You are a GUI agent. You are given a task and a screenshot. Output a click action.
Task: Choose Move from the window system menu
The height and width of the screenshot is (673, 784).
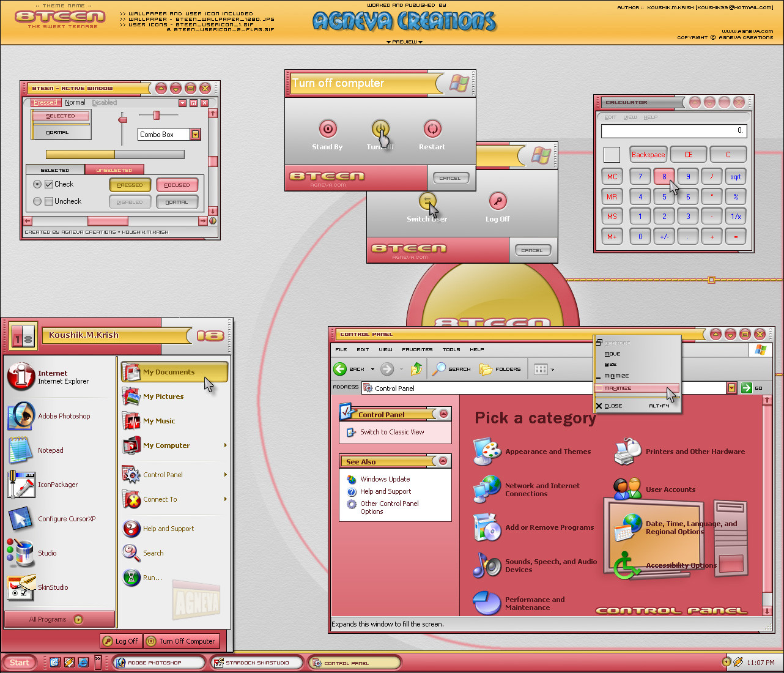[x=637, y=354]
